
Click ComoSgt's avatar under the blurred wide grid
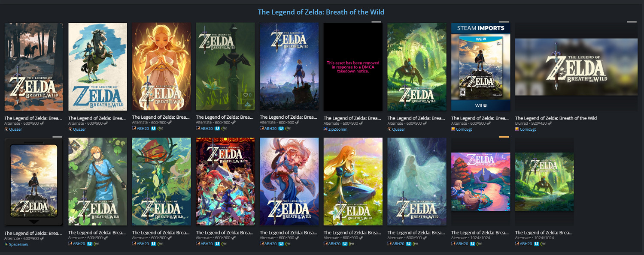pyautogui.click(x=517, y=129)
